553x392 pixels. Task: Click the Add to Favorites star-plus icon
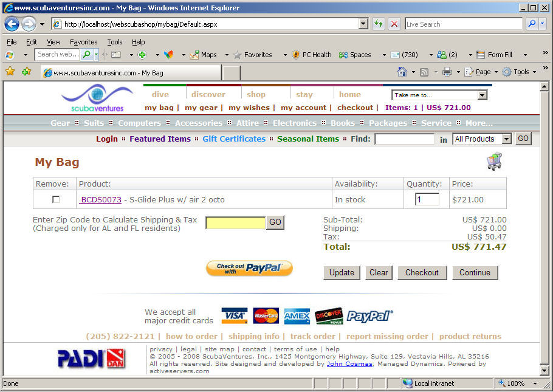[26, 72]
